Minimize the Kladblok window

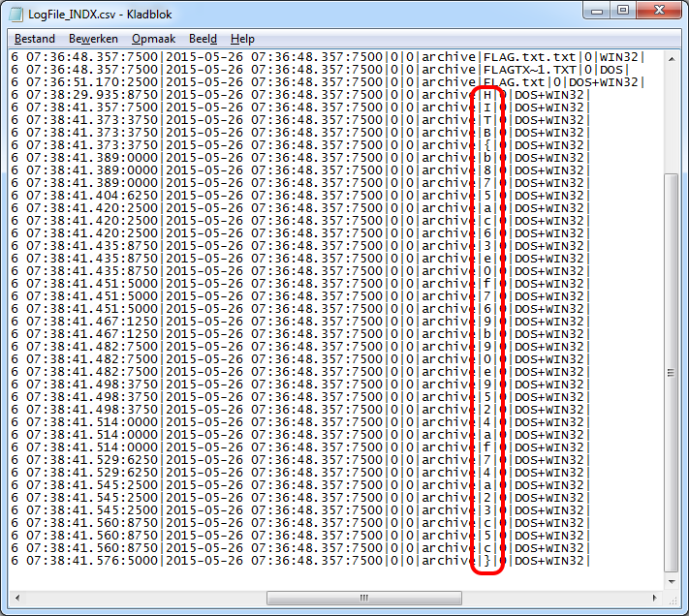(594, 13)
